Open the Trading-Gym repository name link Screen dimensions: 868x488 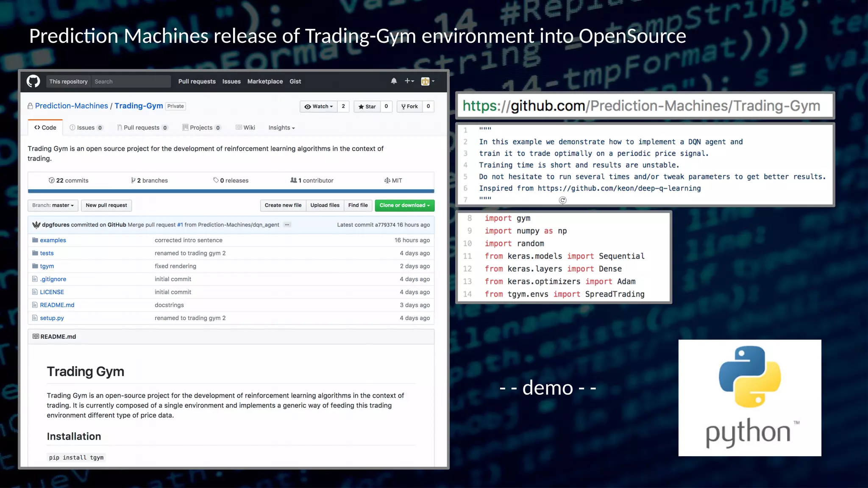(x=139, y=106)
